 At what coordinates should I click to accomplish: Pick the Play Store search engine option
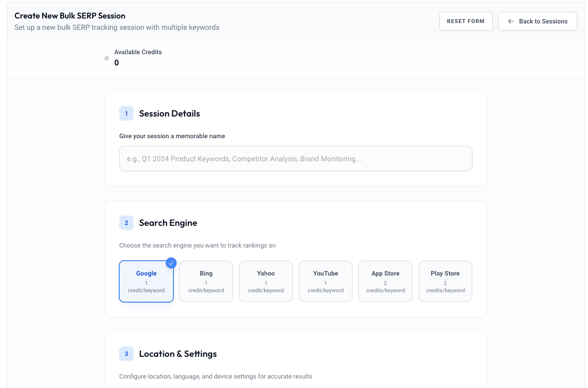(445, 281)
